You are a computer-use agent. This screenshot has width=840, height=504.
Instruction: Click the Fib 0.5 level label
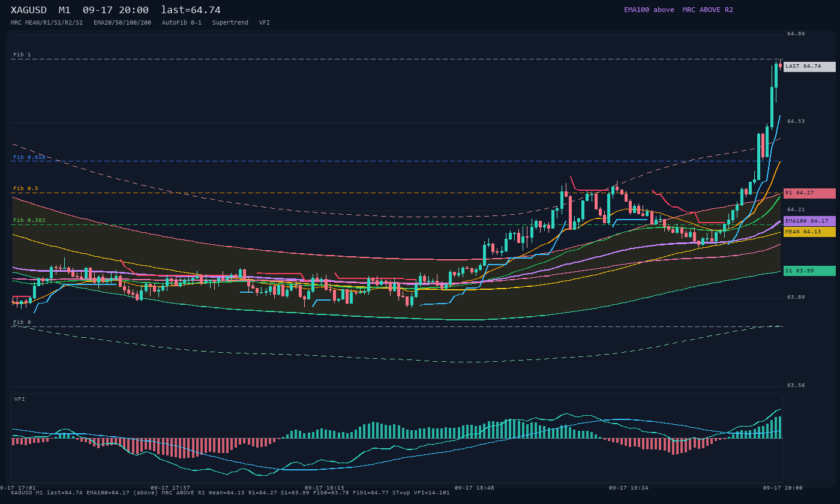pyautogui.click(x=26, y=188)
